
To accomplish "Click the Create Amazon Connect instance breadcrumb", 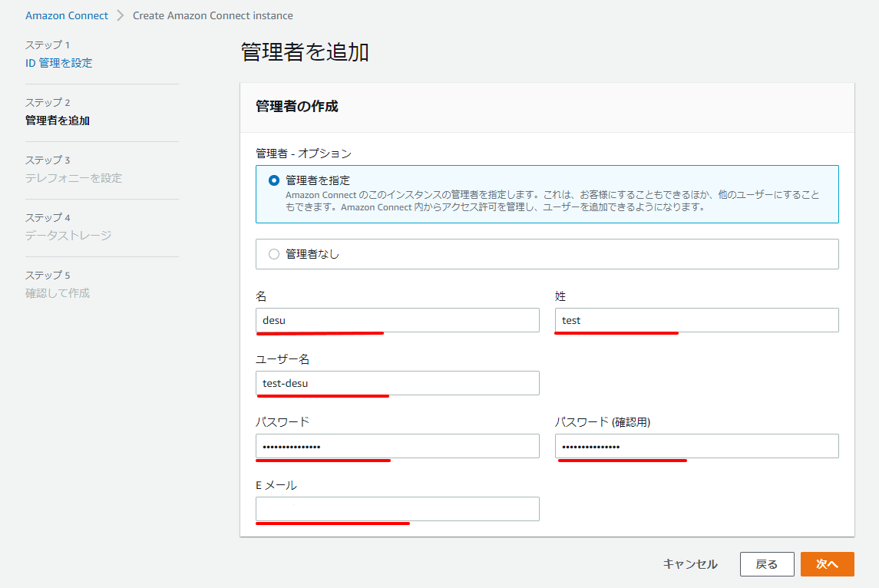I will 213,15.
